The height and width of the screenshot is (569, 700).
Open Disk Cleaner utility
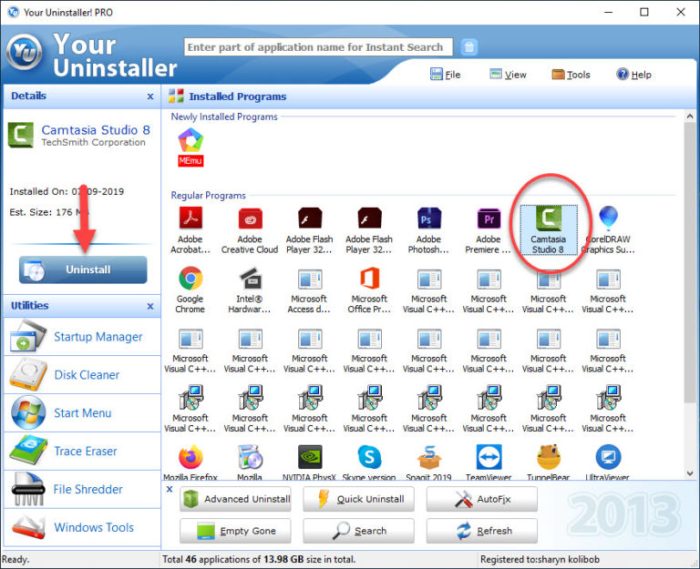[x=82, y=375]
